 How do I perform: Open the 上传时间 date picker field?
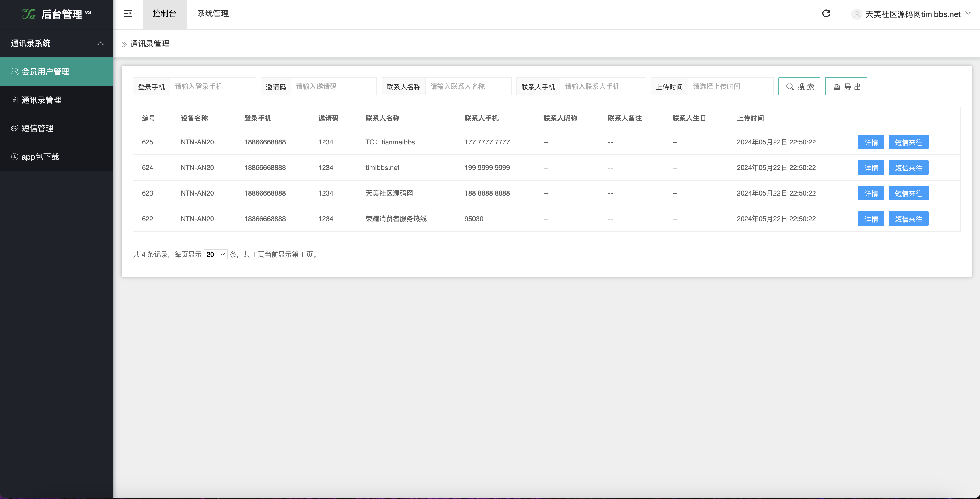[x=730, y=86]
